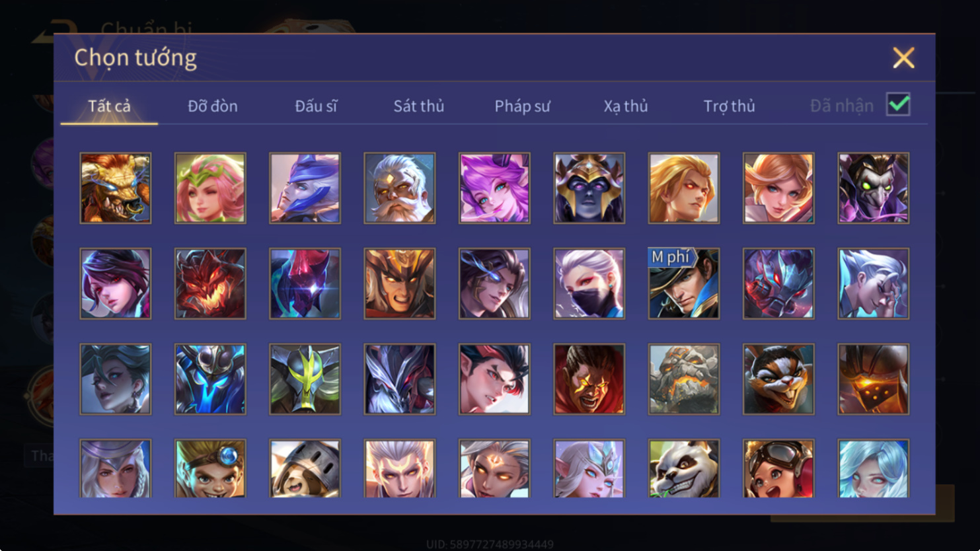Select the Tất cả tab

click(x=109, y=106)
